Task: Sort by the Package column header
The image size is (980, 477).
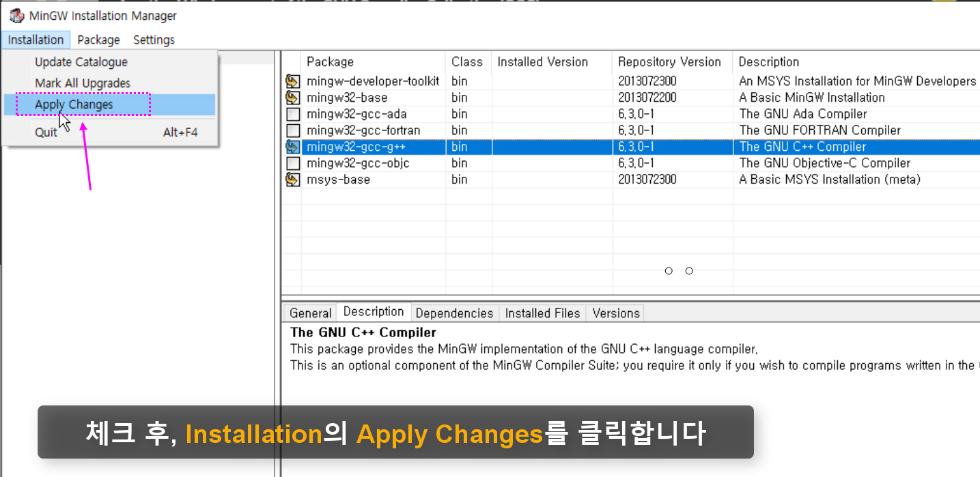Action: click(374, 62)
